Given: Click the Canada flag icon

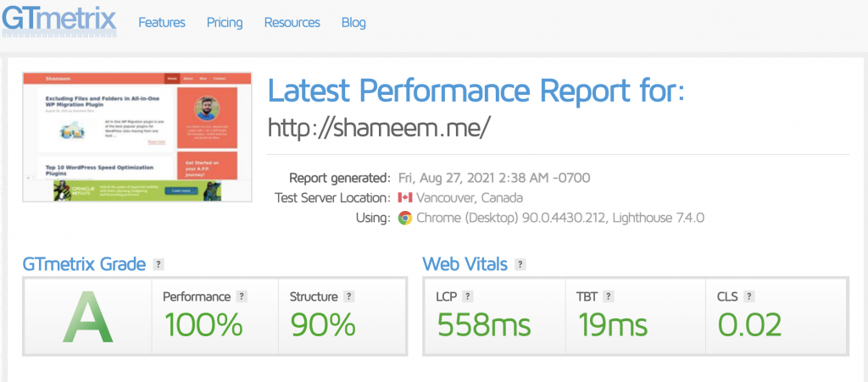Looking at the screenshot, I should [405, 198].
